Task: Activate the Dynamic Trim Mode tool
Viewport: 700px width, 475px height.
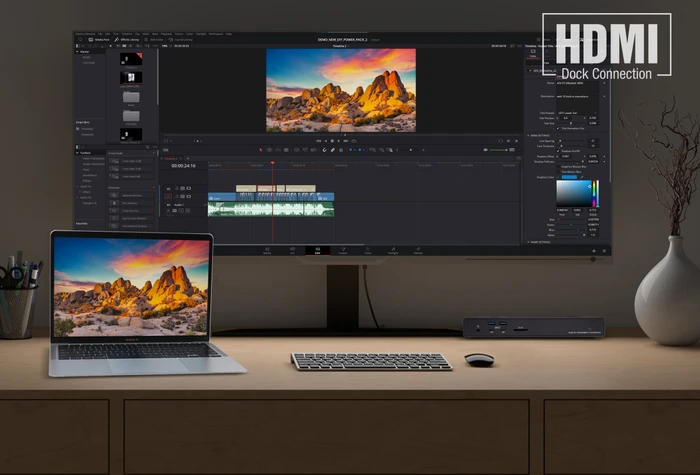Action: [278, 150]
